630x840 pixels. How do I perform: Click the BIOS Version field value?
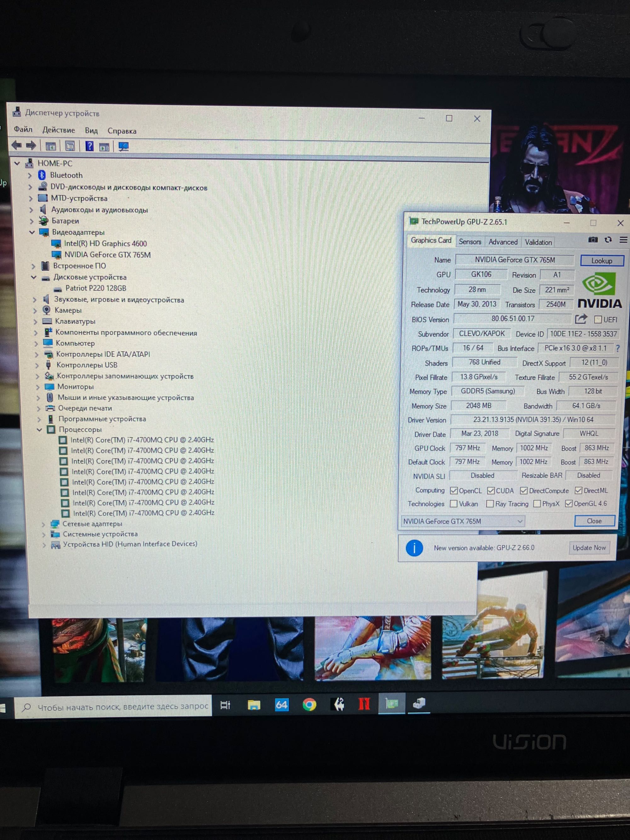coord(513,319)
